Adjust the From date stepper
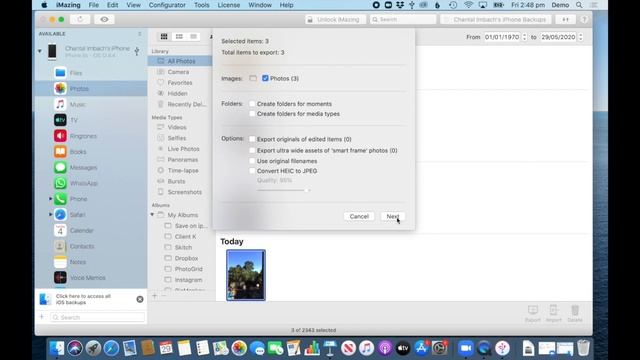The height and width of the screenshot is (360, 640). (524, 37)
